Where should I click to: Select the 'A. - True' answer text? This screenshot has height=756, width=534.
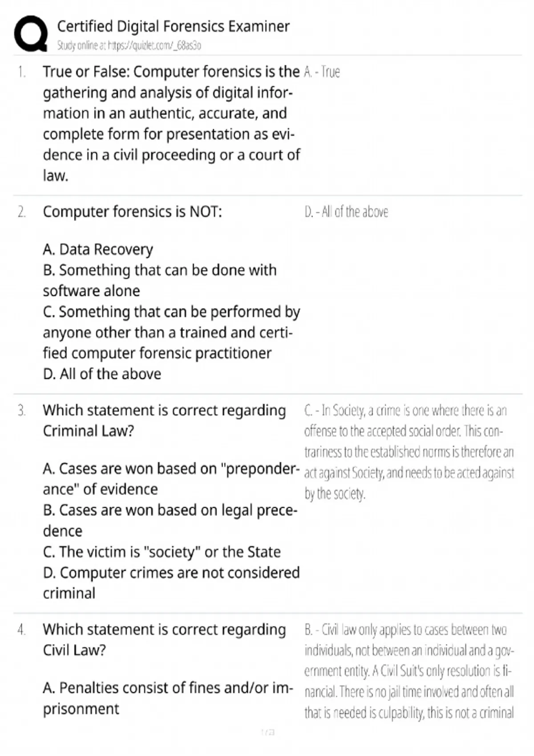(x=322, y=72)
